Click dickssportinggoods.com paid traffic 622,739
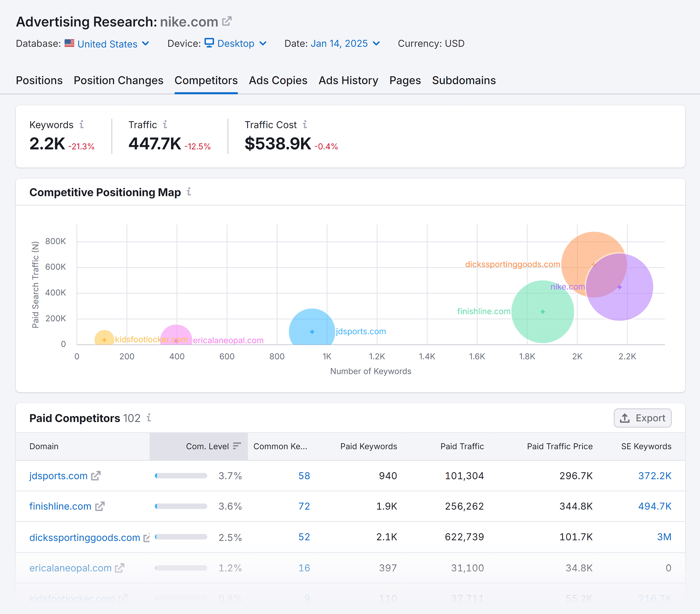Image resolution: width=700 pixels, height=614 pixels. coord(465,537)
